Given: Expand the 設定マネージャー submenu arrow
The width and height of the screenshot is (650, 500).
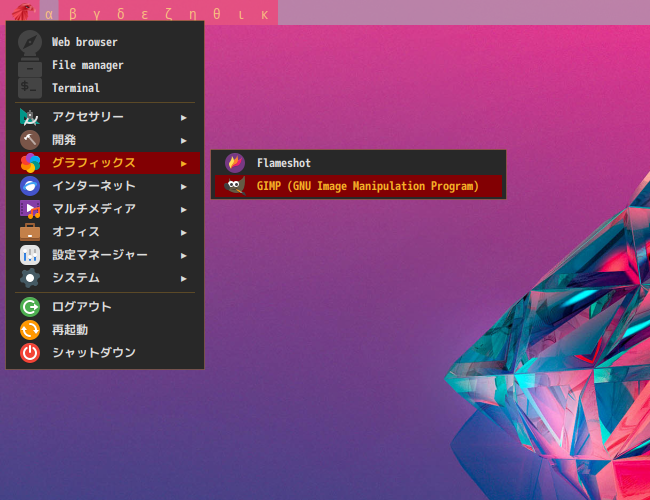Looking at the screenshot, I should [x=184, y=256].
